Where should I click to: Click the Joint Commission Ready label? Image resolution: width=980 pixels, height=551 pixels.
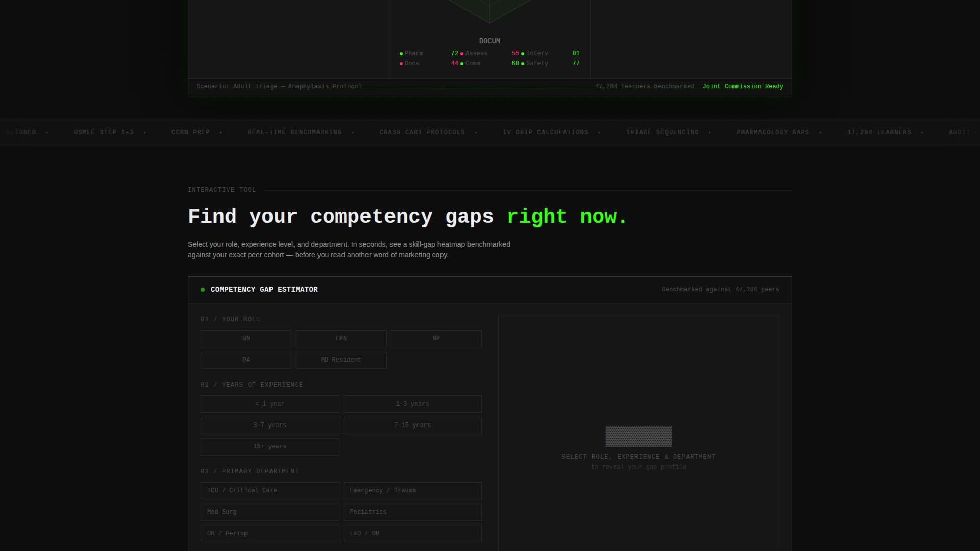point(743,86)
